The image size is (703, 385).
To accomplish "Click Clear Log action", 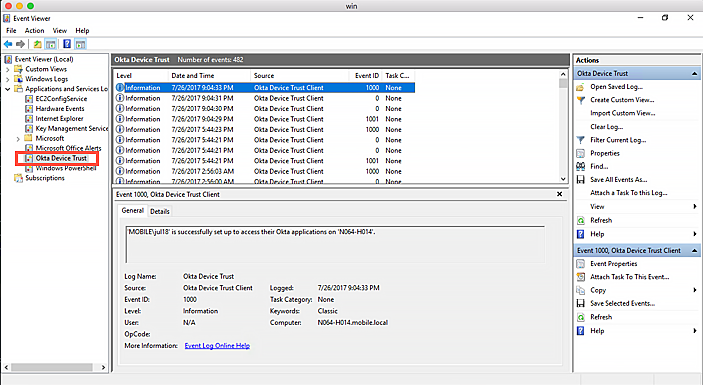I will tap(606, 126).
